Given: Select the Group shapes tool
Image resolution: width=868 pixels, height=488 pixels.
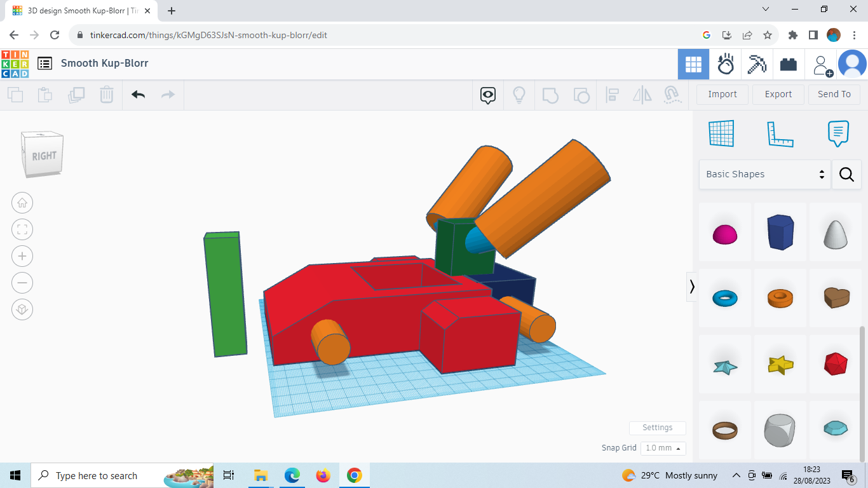Looking at the screenshot, I should point(550,94).
